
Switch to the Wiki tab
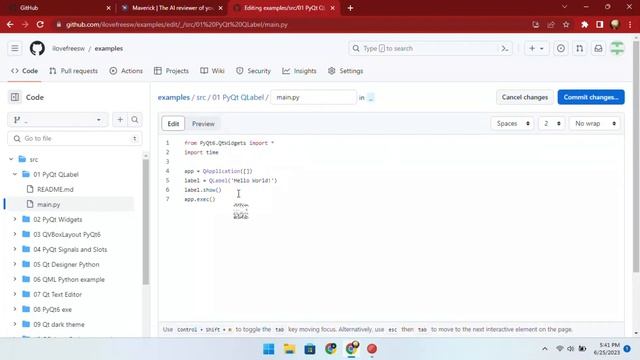pyautogui.click(x=212, y=71)
